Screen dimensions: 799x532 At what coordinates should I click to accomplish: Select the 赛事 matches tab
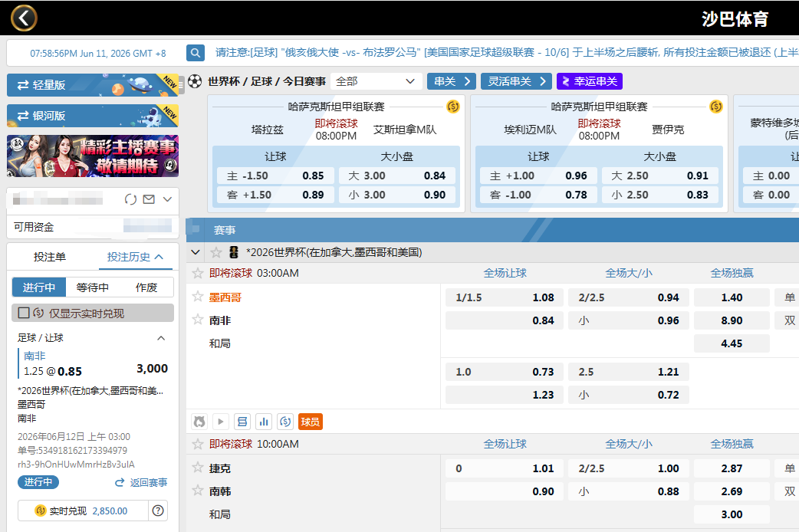pos(224,230)
